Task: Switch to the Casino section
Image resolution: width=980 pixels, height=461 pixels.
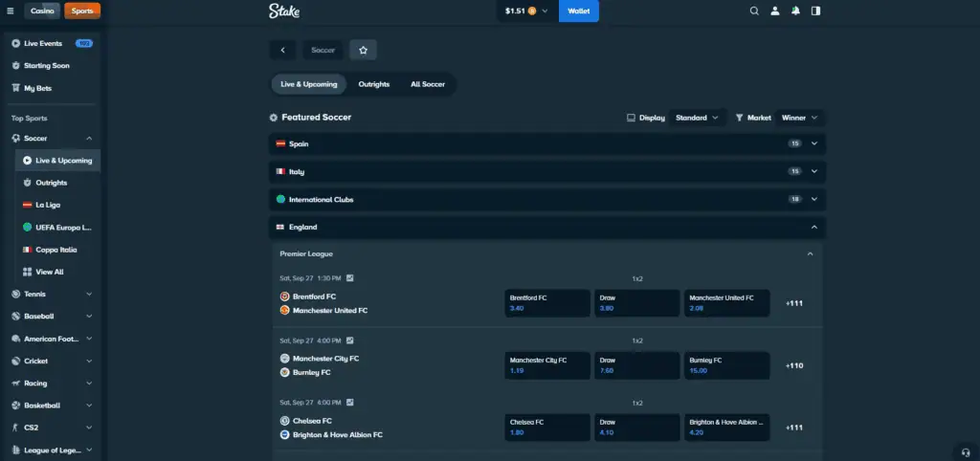Action: 43,11
